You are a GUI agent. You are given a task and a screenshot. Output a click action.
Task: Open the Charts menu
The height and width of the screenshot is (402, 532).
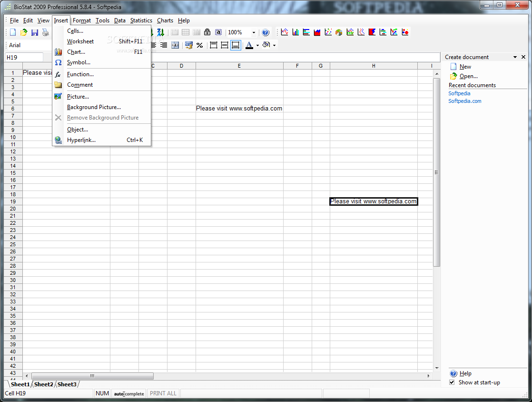point(165,20)
